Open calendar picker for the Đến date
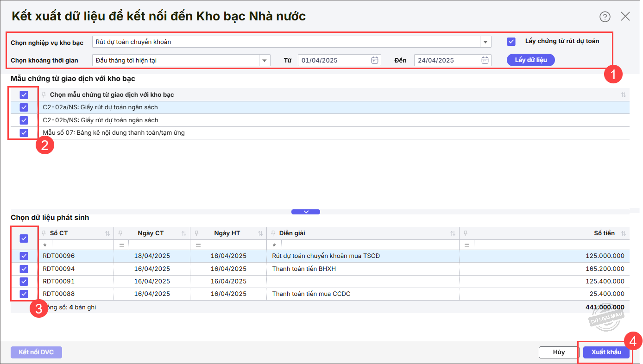Screen dimensions: 643x364 pos(485,60)
